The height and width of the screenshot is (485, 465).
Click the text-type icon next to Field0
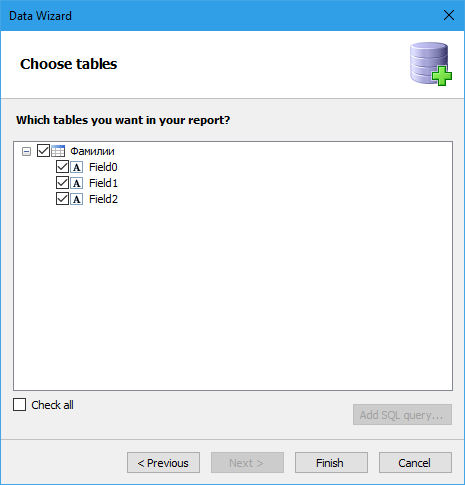click(x=77, y=167)
